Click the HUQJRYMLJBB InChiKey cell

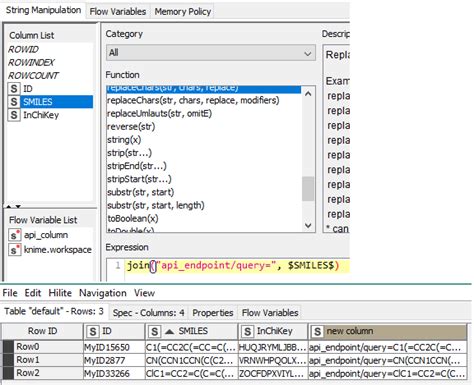click(x=273, y=348)
